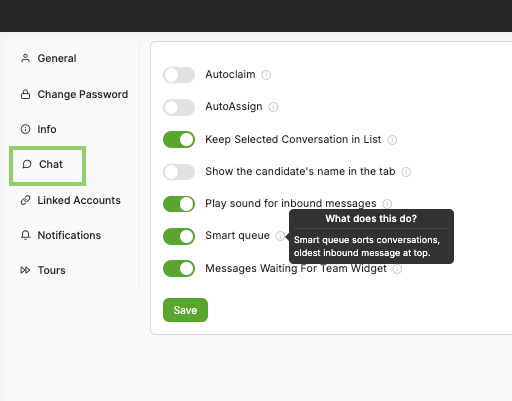512x401 pixels.
Task: Open the Tours section
Action: (x=43, y=270)
